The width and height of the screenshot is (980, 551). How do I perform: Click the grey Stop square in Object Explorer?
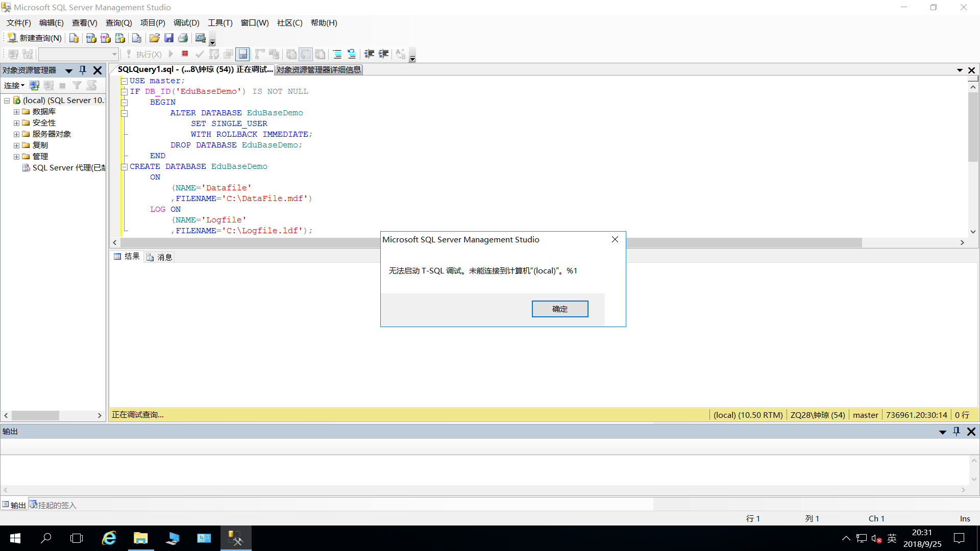point(63,85)
